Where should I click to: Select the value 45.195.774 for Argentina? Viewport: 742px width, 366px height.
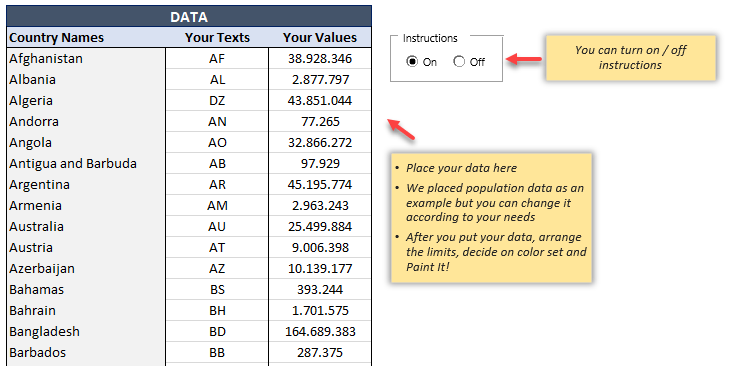[320, 184]
